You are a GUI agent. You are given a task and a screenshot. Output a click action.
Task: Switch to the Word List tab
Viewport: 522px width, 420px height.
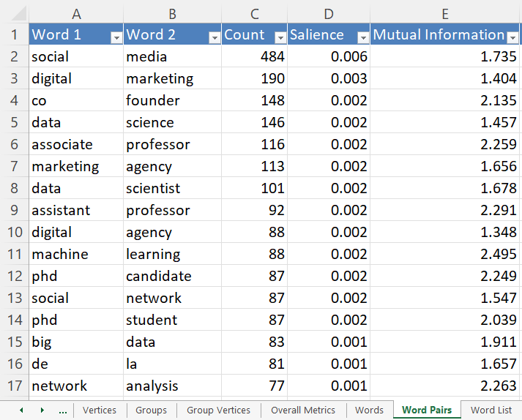(491, 410)
